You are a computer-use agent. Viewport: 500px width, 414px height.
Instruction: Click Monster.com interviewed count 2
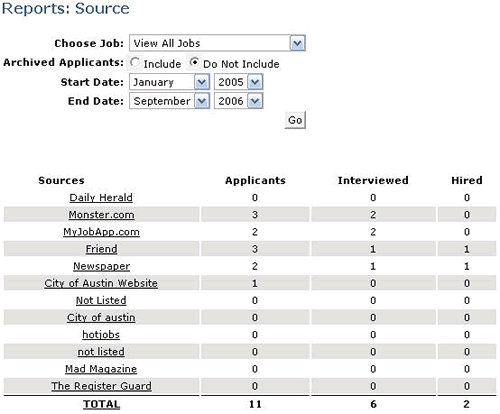(x=373, y=215)
